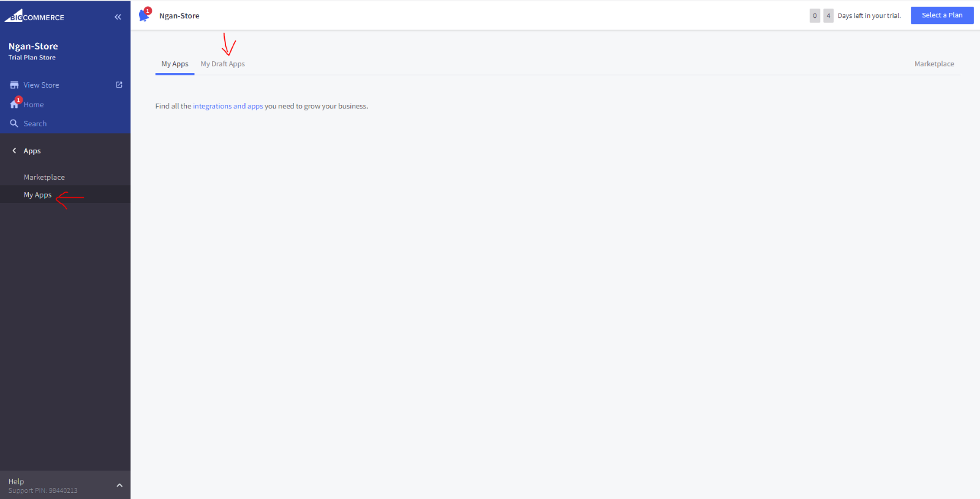The width and height of the screenshot is (980, 499).
Task: Click the BigCommerce logo
Action: (x=34, y=16)
